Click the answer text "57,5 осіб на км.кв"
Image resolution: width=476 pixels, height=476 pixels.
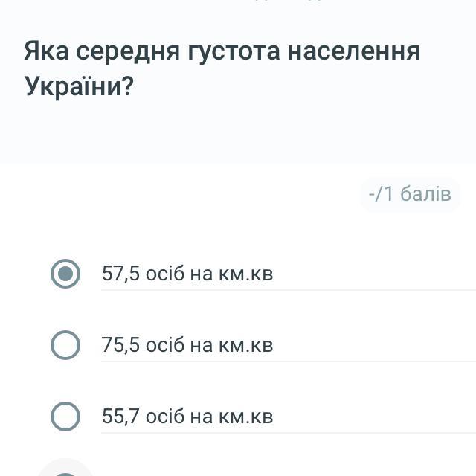pyautogui.click(x=187, y=274)
